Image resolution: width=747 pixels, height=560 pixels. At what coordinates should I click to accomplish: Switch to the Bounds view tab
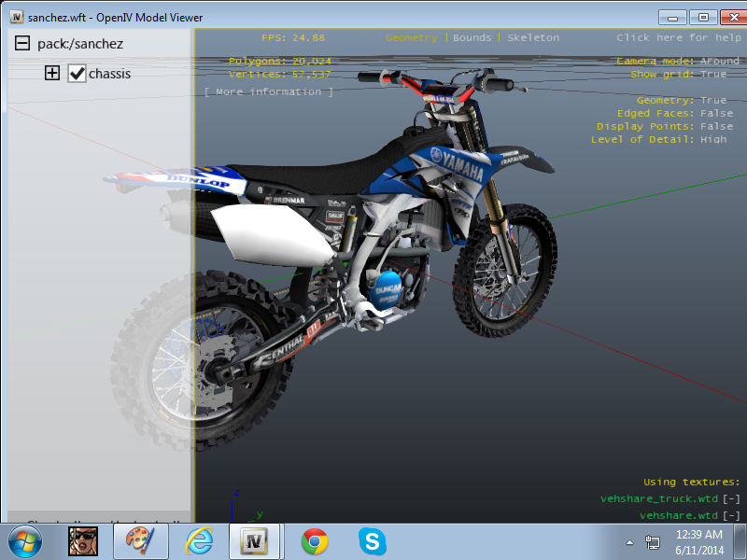point(472,37)
